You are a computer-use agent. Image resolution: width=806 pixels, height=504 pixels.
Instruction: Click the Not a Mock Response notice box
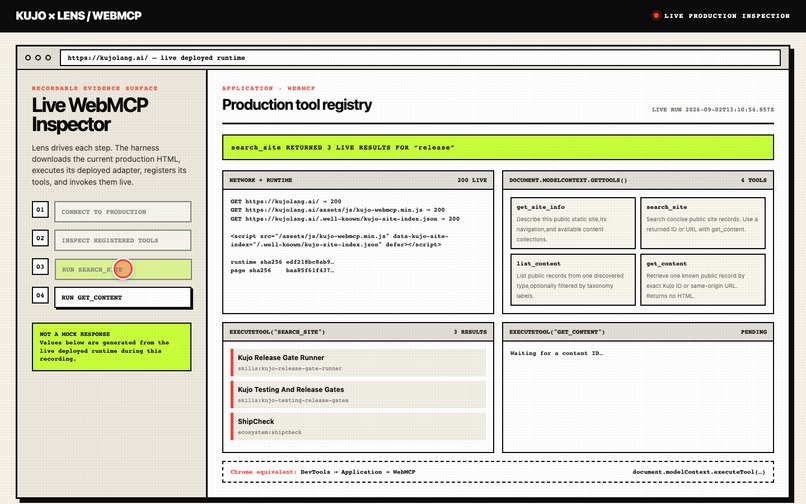[112, 347]
